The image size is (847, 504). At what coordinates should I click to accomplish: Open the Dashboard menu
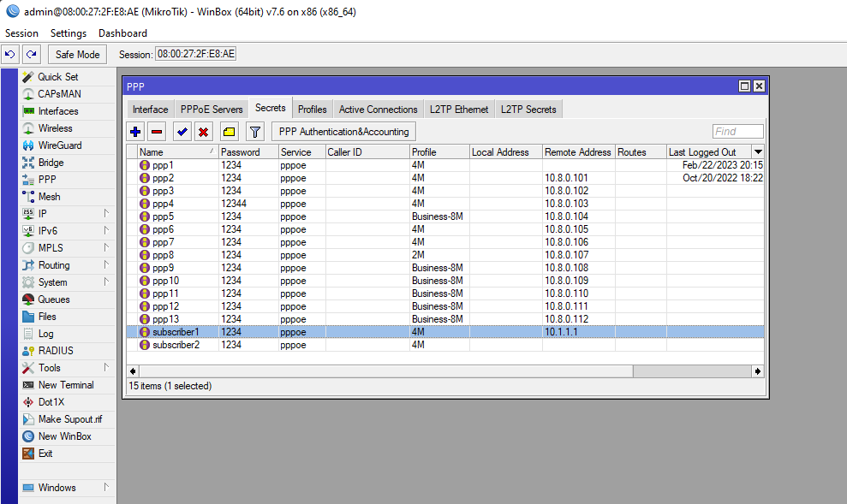[x=122, y=33]
